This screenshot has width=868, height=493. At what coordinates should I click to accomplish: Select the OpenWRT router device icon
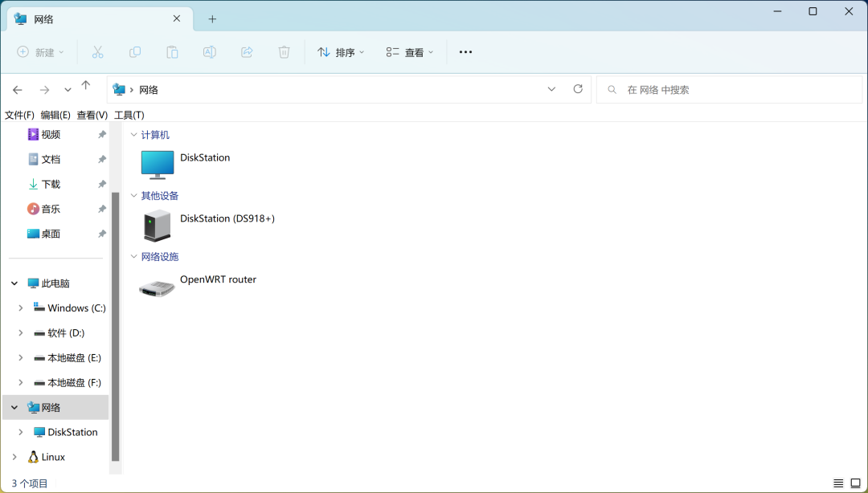(158, 287)
